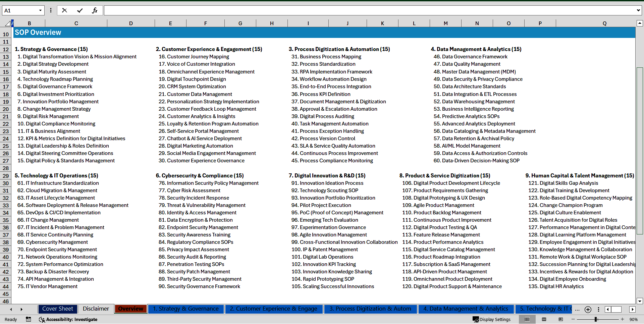Click the macro recording status bar icon

[29, 319]
